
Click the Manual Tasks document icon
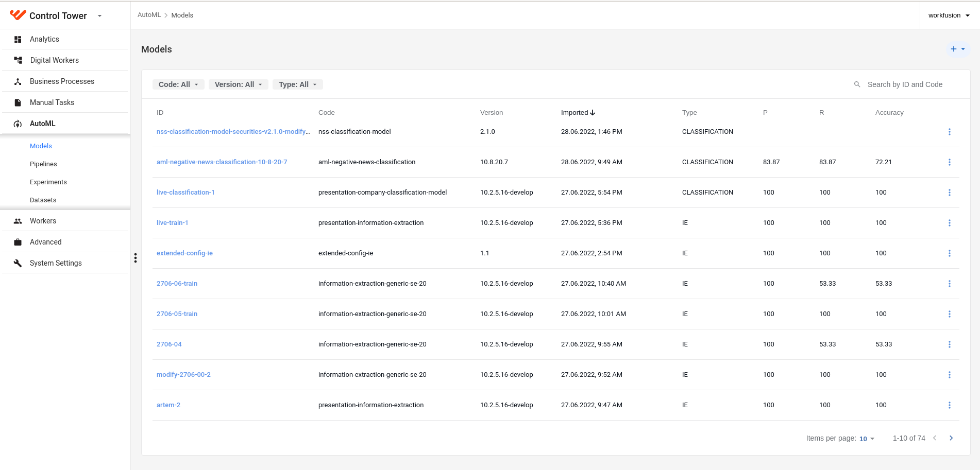(x=18, y=102)
